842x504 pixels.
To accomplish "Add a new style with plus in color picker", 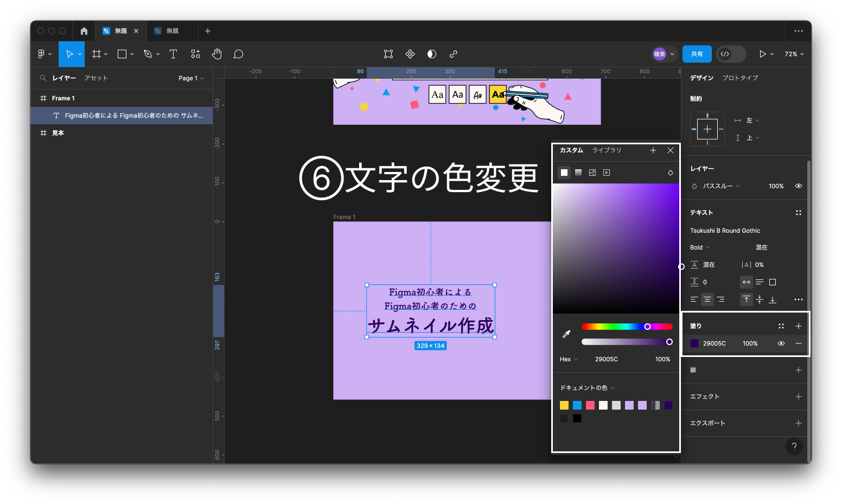I will tap(653, 150).
